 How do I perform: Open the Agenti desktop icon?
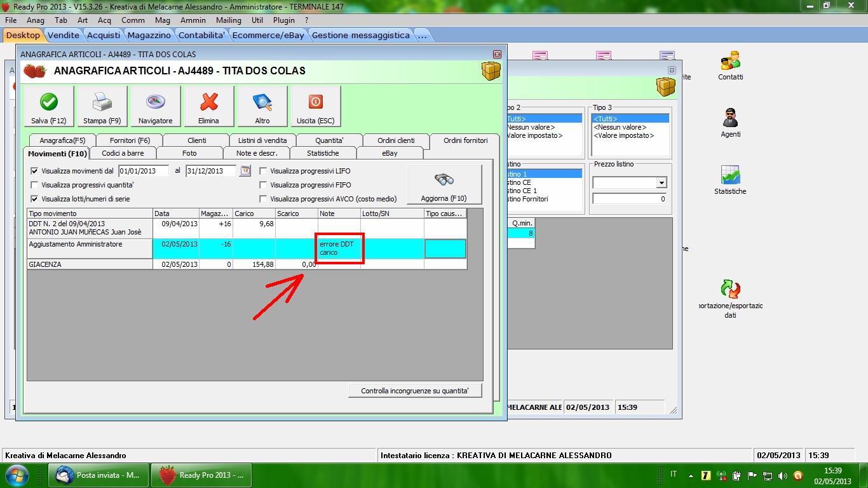(731, 123)
